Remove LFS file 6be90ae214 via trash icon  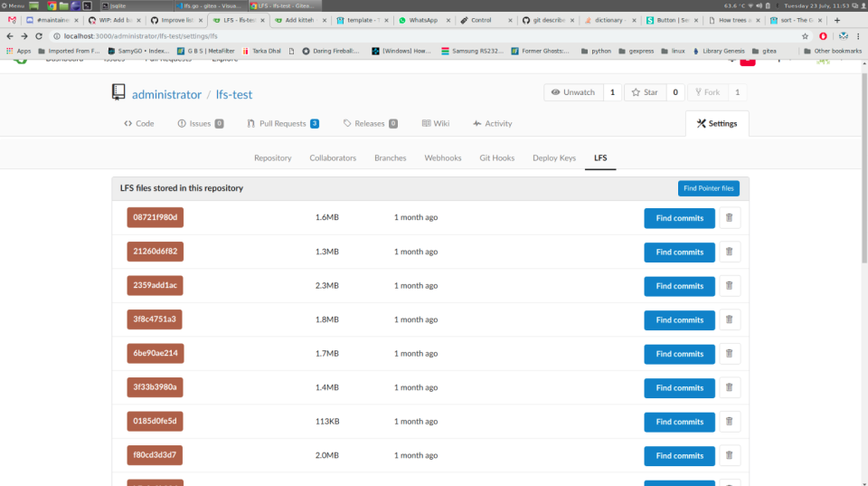[x=729, y=354]
